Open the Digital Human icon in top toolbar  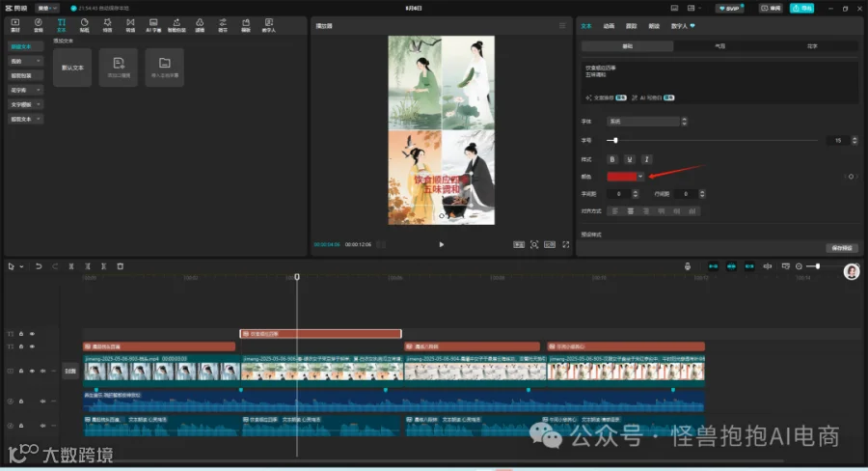click(269, 25)
